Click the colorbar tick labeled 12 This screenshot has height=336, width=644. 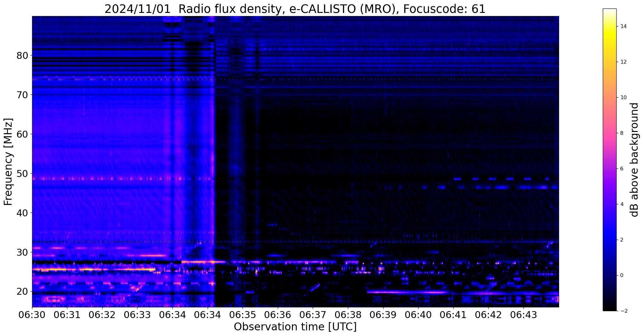tap(623, 62)
